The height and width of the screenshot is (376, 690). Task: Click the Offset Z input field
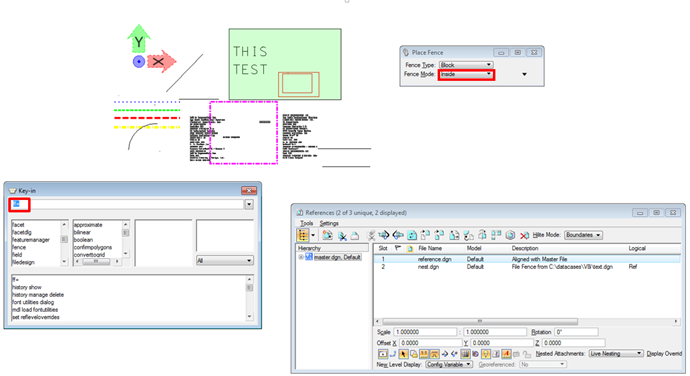coord(573,343)
